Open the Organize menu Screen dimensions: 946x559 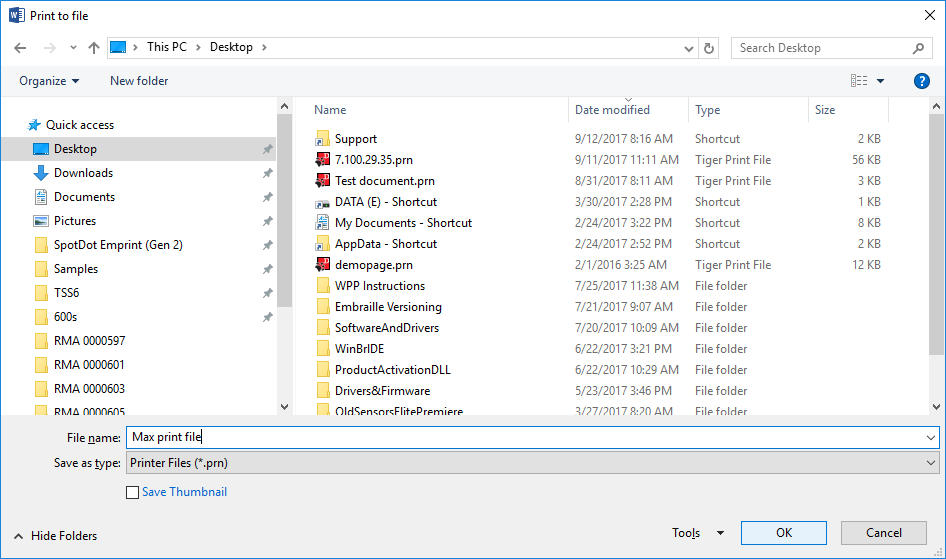49,81
